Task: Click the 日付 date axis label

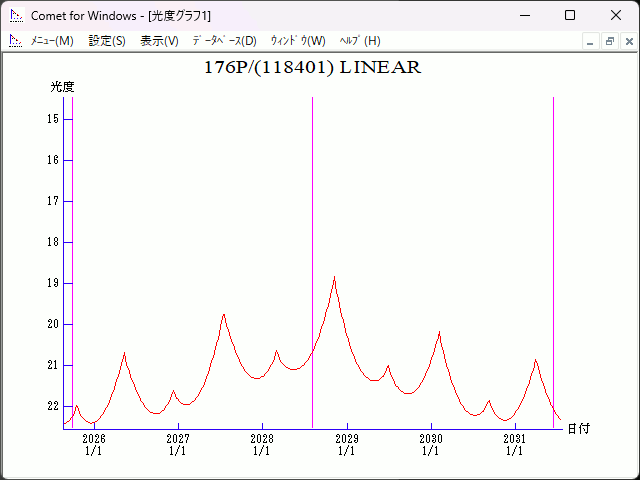Action: tap(578, 428)
